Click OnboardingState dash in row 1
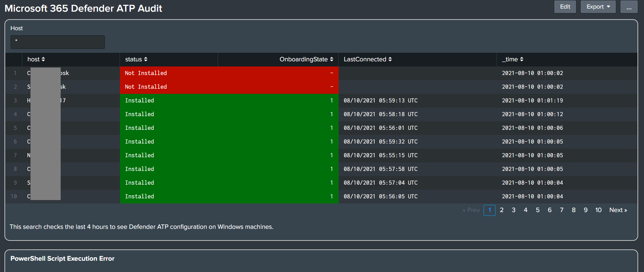Screen dimensions: 644x272 [331, 73]
